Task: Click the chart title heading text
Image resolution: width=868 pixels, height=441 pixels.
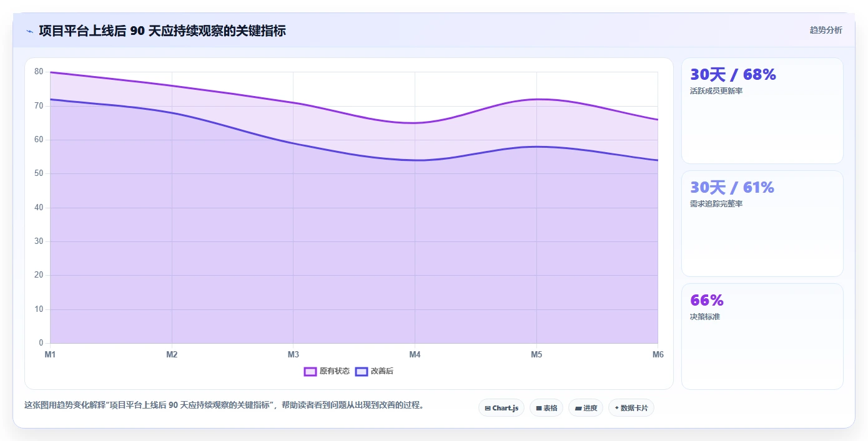Action: point(162,31)
